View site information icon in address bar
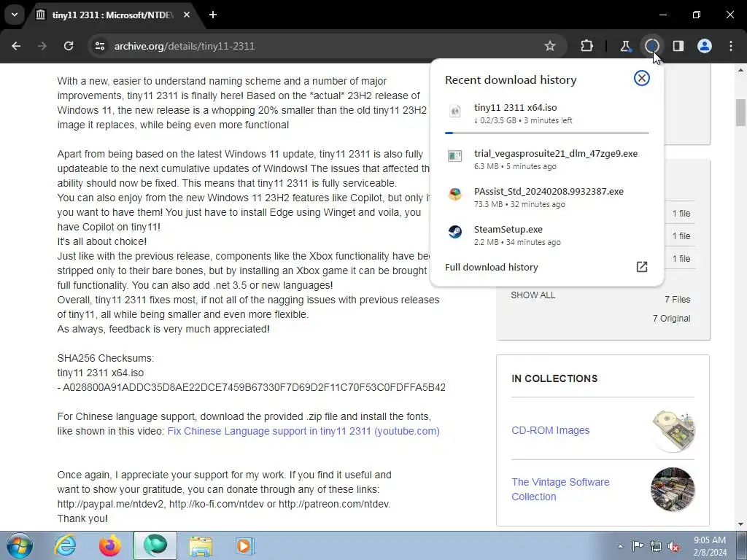747x560 pixels. click(100, 46)
